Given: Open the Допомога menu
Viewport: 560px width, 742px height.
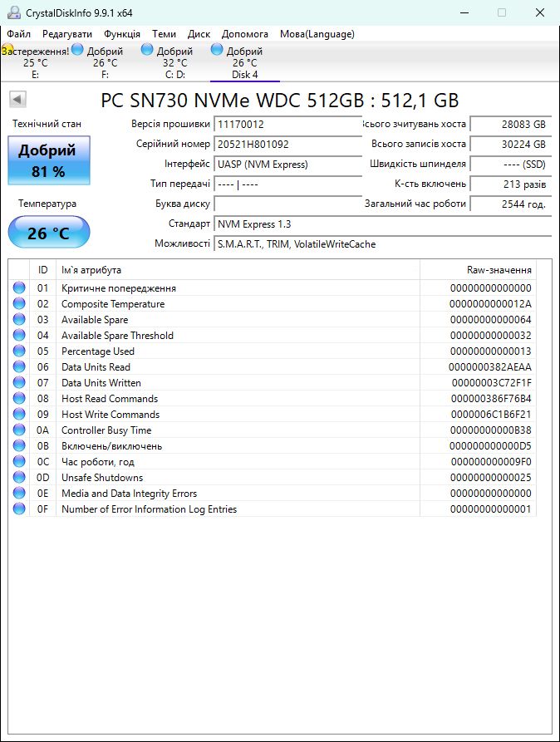Looking at the screenshot, I should (x=245, y=34).
